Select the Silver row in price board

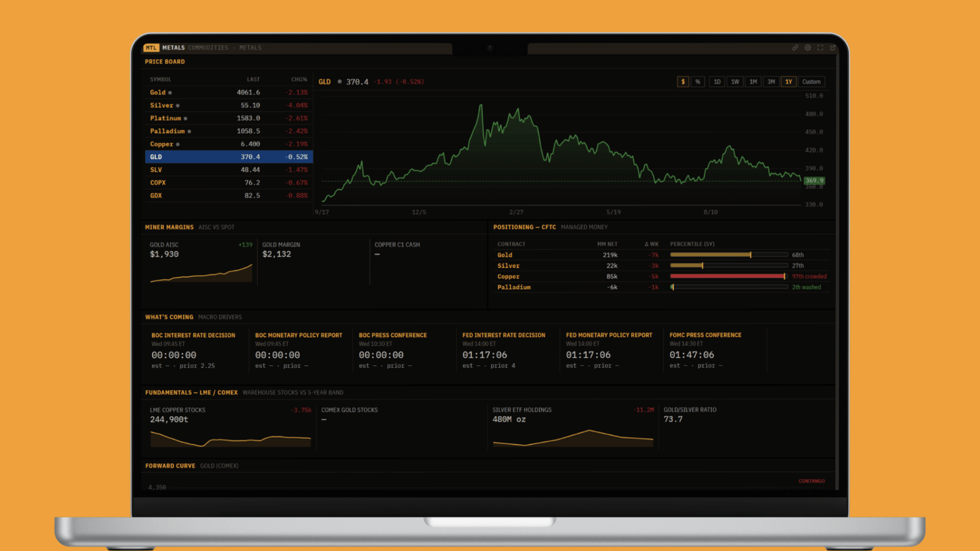[x=229, y=105]
